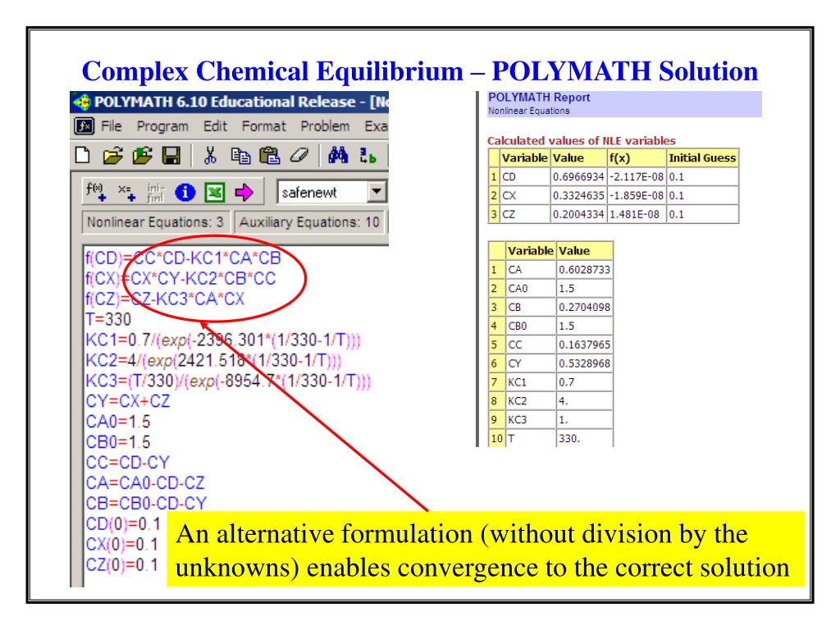This screenshot has width=840, height=630.
Task: Click the Calculated values of NLE variables heading
Action: point(582,140)
